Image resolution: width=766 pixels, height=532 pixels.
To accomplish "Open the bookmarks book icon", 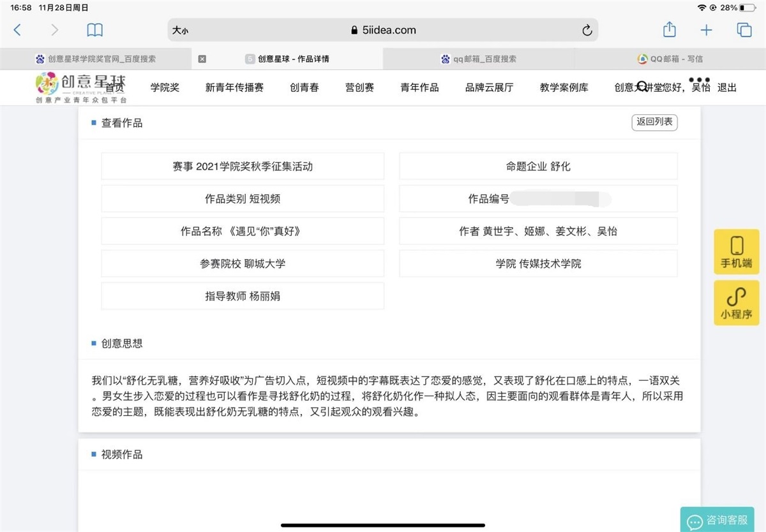I will coord(94,30).
